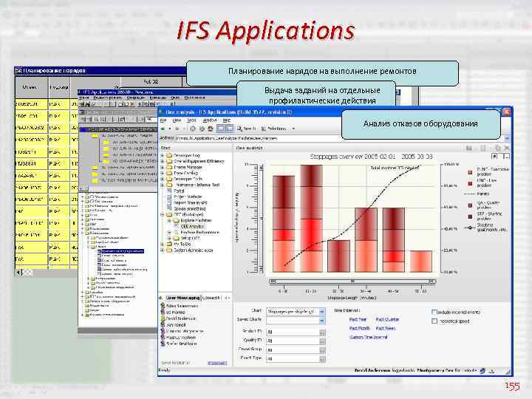Select the OEE Analysis tree item
Viewport: 532px width, 399px height.
[192, 226]
